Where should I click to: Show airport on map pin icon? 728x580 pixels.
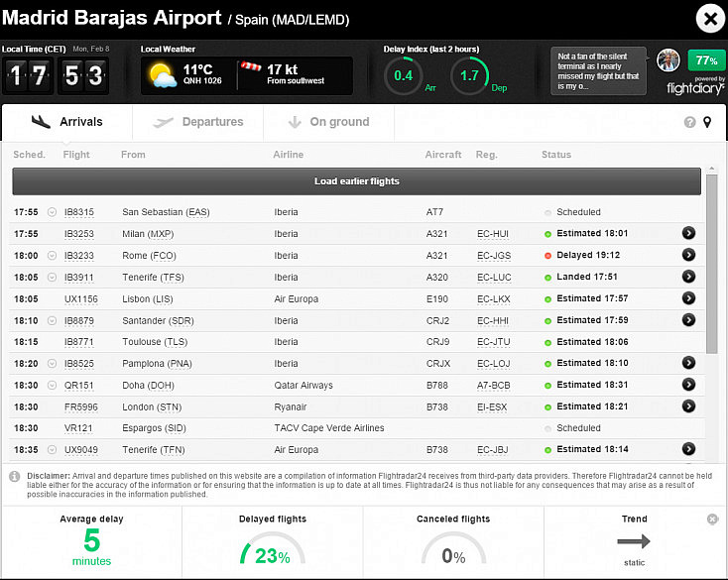(x=707, y=122)
